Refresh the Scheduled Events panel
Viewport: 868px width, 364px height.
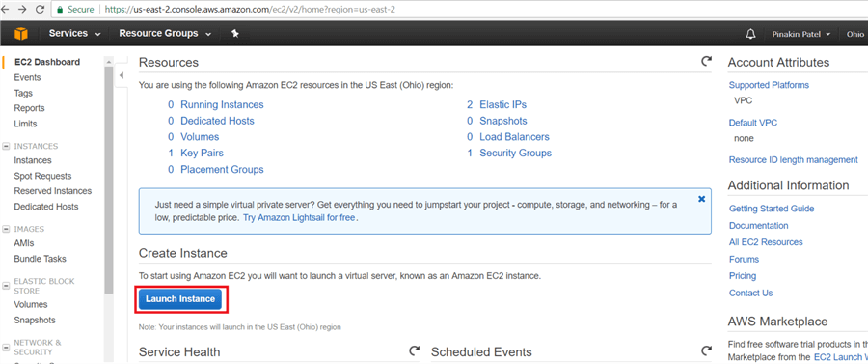pos(706,350)
